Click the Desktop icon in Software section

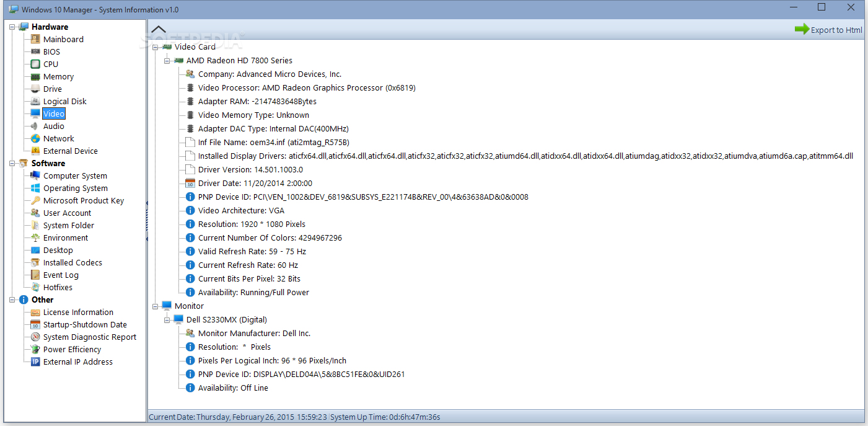(35, 250)
